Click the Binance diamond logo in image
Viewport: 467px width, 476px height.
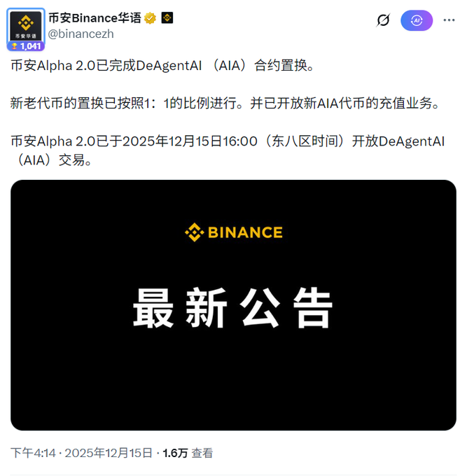click(195, 232)
